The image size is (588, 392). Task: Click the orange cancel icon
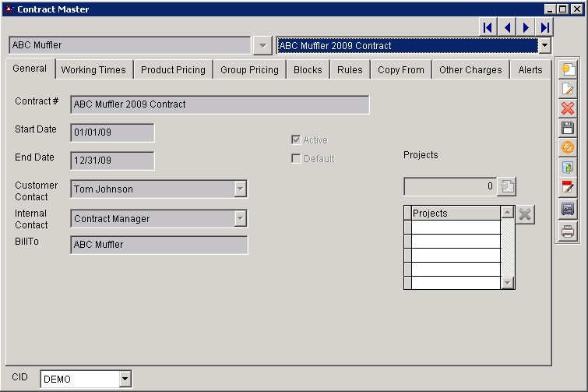(567, 147)
